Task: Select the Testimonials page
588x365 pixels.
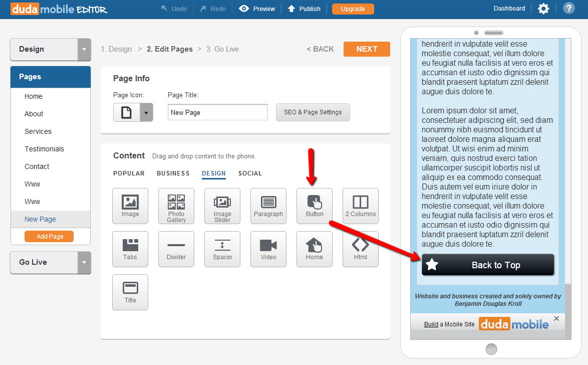Action: click(x=51, y=149)
